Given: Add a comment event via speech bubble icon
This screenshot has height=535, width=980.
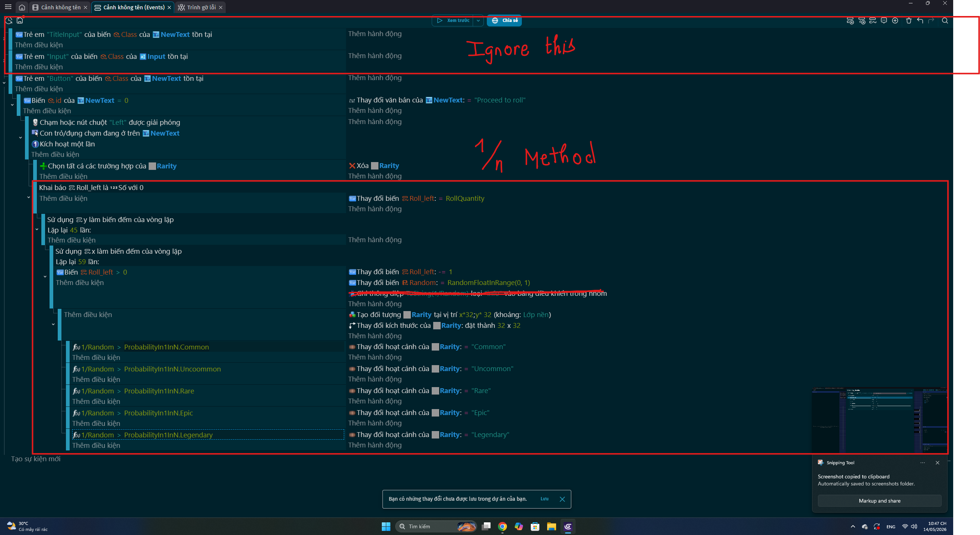Looking at the screenshot, I should (x=884, y=20).
